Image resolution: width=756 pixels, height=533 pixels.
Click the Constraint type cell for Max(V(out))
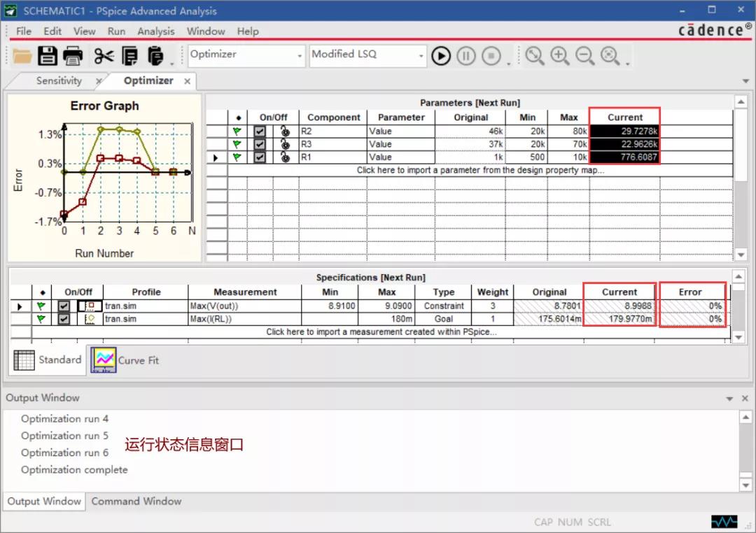point(443,306)
